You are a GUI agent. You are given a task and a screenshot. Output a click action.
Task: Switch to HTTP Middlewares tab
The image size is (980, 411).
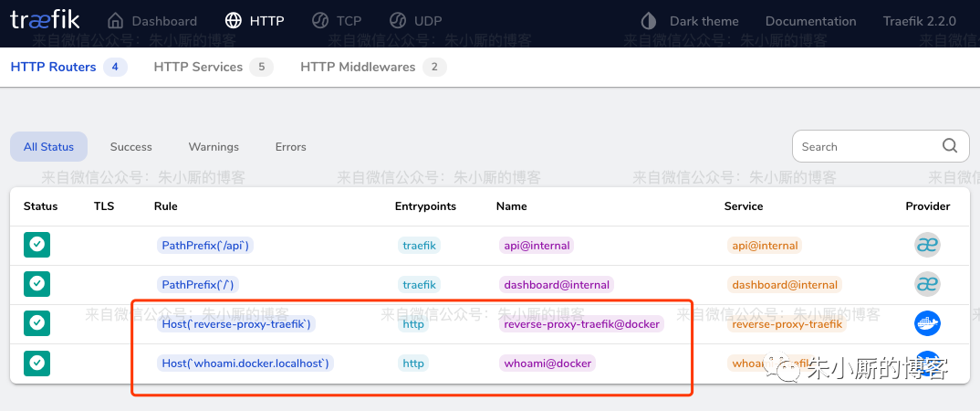[x=373, y=67]
